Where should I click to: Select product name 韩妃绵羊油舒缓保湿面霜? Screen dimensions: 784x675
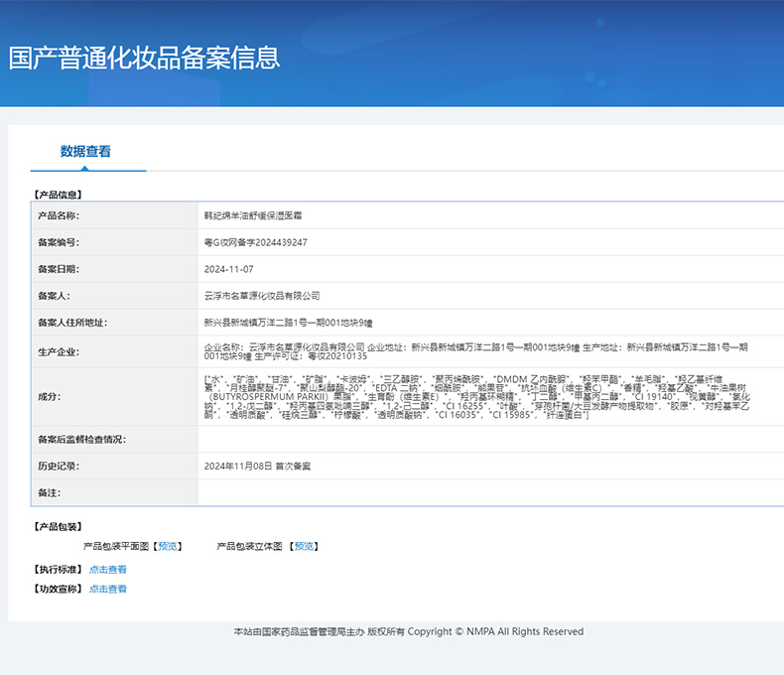tap(252, 215)
